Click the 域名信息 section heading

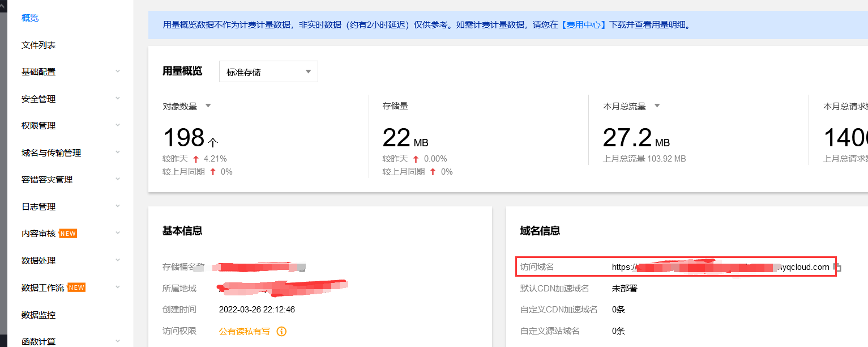click(540, 231)
